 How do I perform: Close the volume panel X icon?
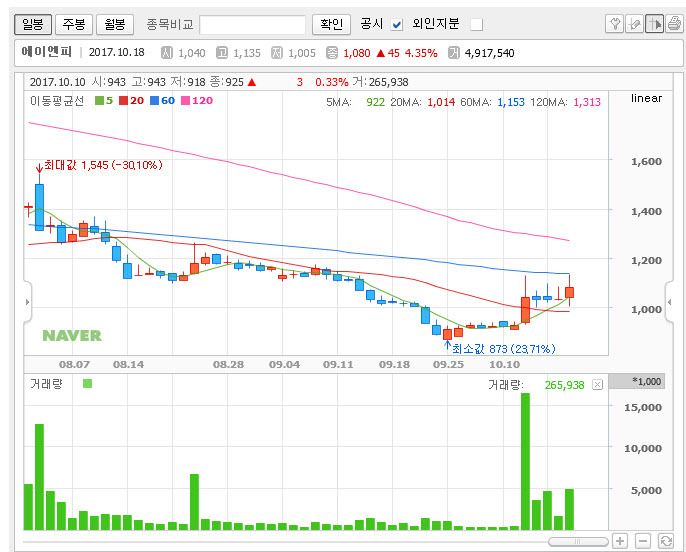click(x=597, y=385)
